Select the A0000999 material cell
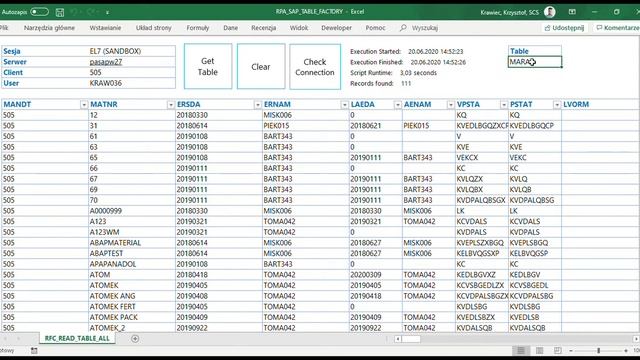This screenshot has height=360, width=640. pyautogui.click(x=132, y=211)
